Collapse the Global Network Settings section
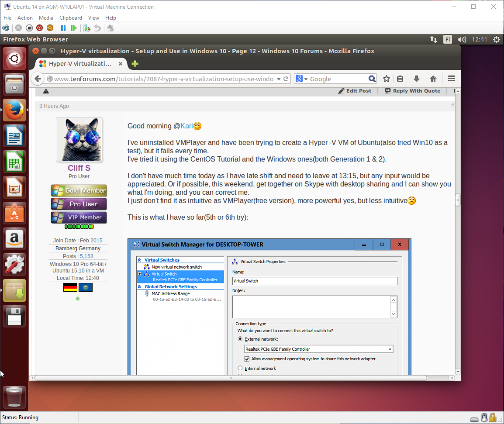This screenshot has height=424, width=504. (x=139, y=287)
